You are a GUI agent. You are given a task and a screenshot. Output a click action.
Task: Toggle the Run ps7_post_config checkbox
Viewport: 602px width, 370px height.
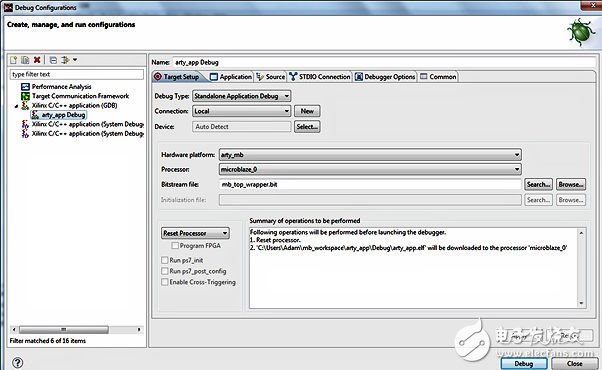(x=165, y=271)
